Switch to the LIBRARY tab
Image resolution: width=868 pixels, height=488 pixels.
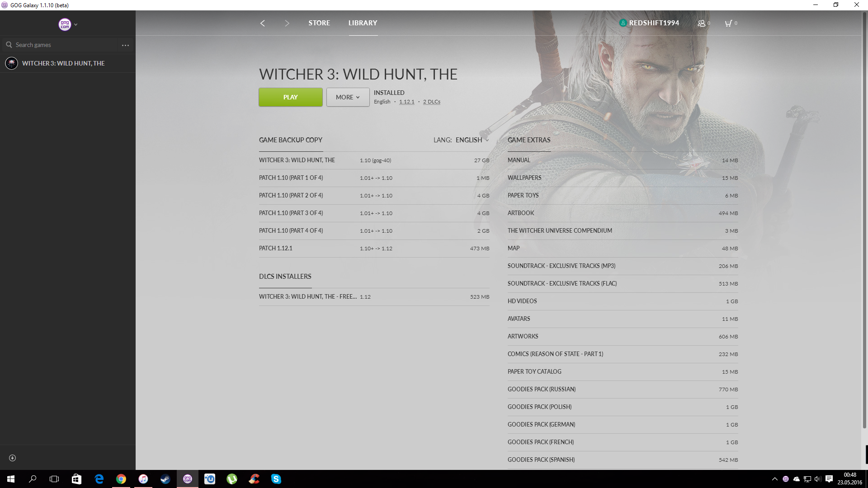[x=363, y=23]
